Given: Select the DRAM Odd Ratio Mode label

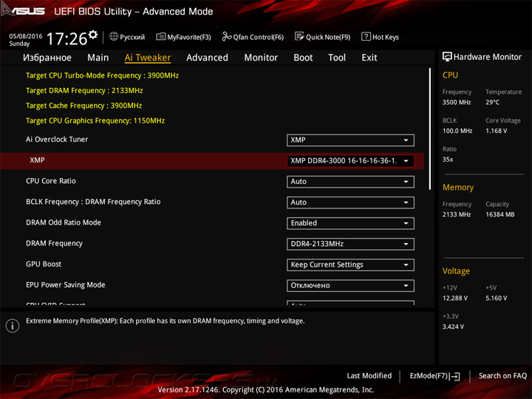Looking at the screenshot, I should click(x=64, y=222).
